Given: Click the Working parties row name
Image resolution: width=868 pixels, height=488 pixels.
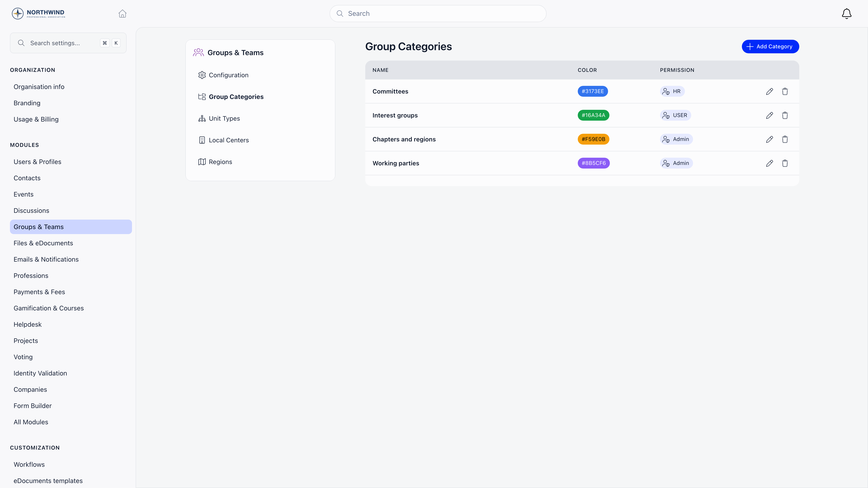Looking at the screenshot, I should tap(396, 163).
